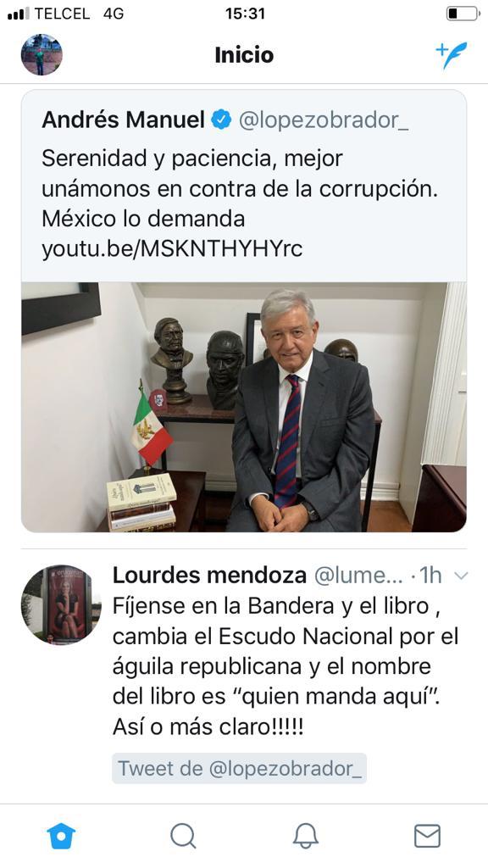Screen dimensions: 488x868
Task: Open the Andrés Manuel display name
Action: coord(124,120)
